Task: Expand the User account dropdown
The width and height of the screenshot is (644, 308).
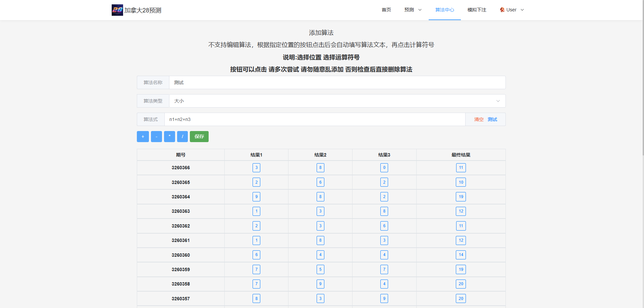Action: pyautogui.click(x=512, y=10)
